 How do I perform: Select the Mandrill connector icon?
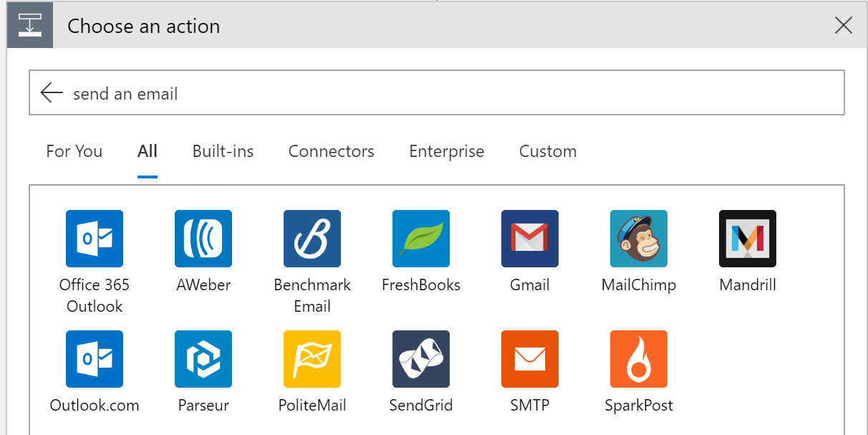click(748, 239)
